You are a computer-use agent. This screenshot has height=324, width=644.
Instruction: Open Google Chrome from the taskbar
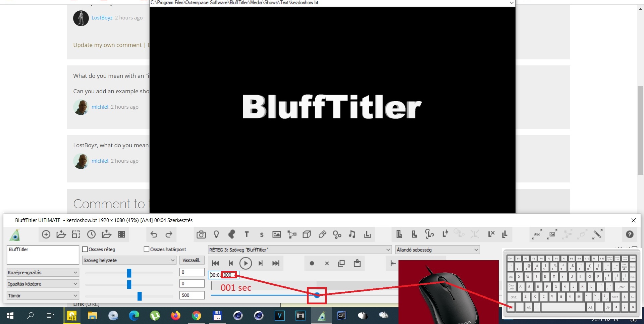tap(197, 316)
